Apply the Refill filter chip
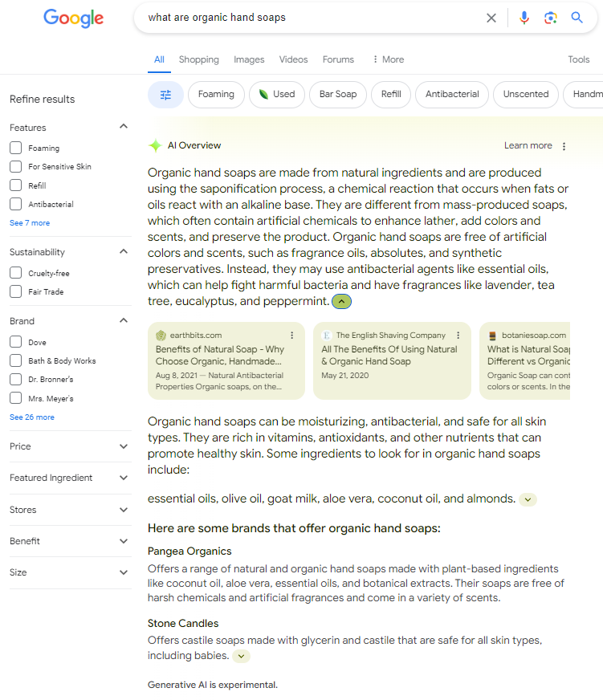The height and width of the screenshot is (700, 603). click(391, 95)
